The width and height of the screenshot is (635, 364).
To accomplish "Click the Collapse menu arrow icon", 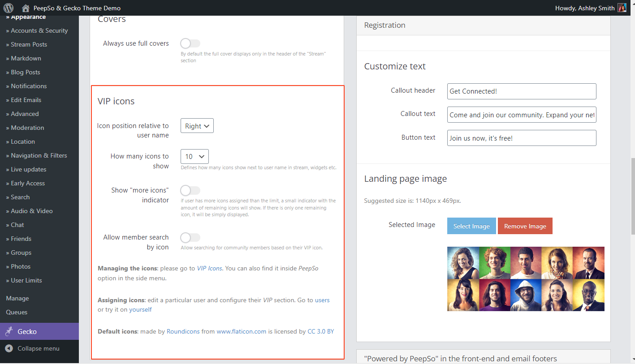I will [9, 348].
